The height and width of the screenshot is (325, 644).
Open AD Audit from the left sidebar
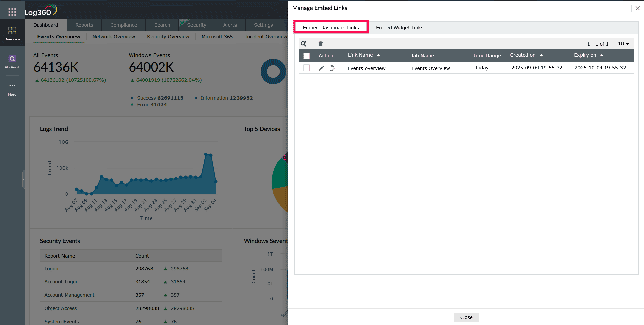12,62
